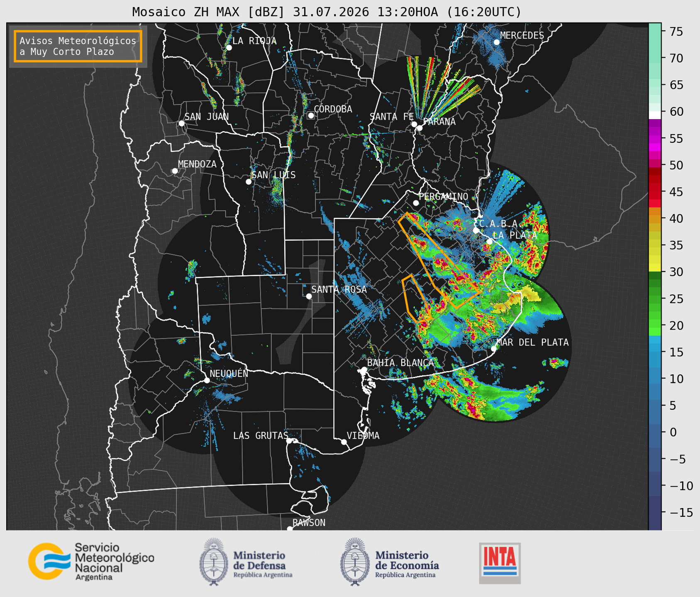The image size is (700, 597).
Task: Click the Ministerio de Defensa crest
Action: [x=213, y=562]
